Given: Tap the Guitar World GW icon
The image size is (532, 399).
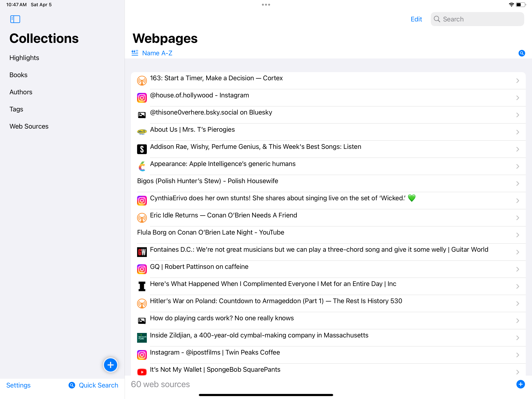Looking at the screenshot, I should coord(142,252).
